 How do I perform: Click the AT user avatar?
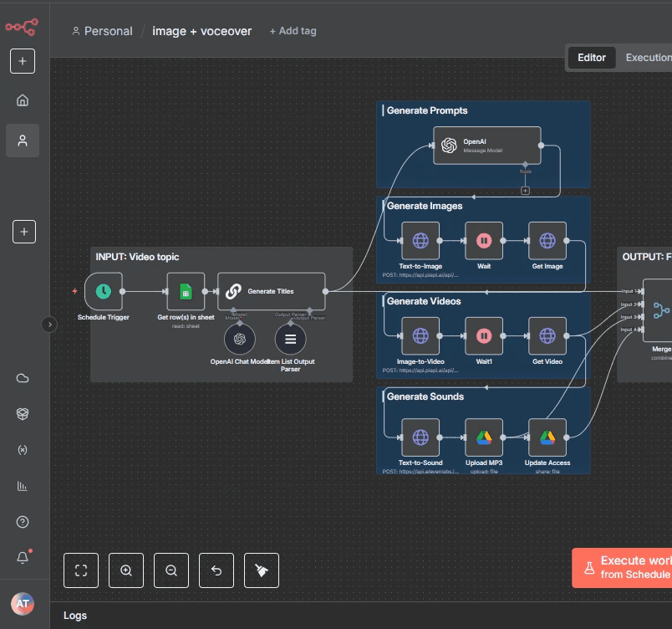point(23,604)
